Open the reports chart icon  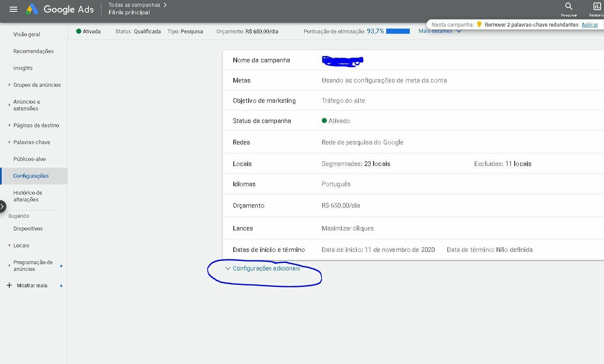[597, 6]
